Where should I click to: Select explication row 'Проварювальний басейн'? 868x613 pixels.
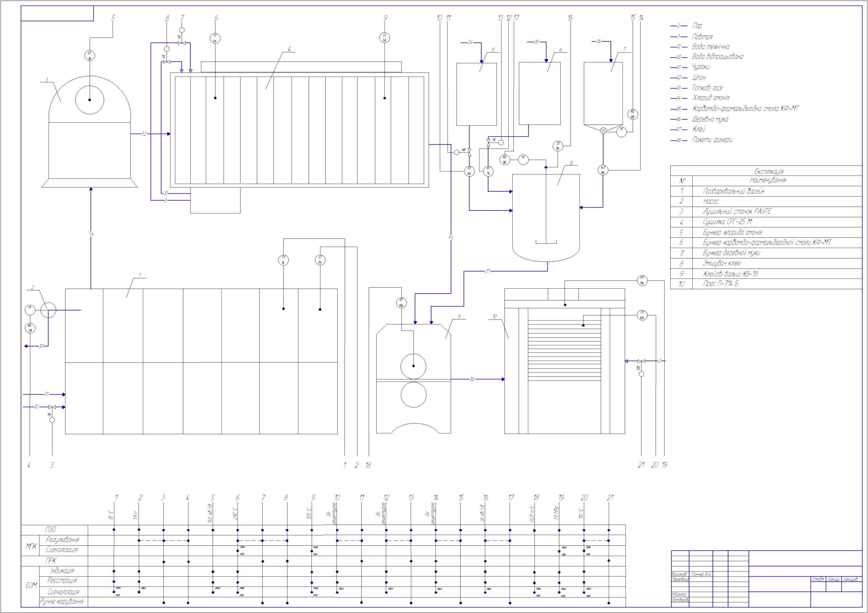(766, 191)
